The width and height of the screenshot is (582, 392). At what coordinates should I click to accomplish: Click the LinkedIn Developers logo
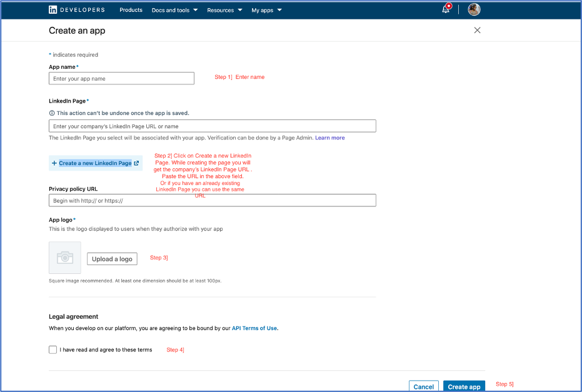pos(77,10)
